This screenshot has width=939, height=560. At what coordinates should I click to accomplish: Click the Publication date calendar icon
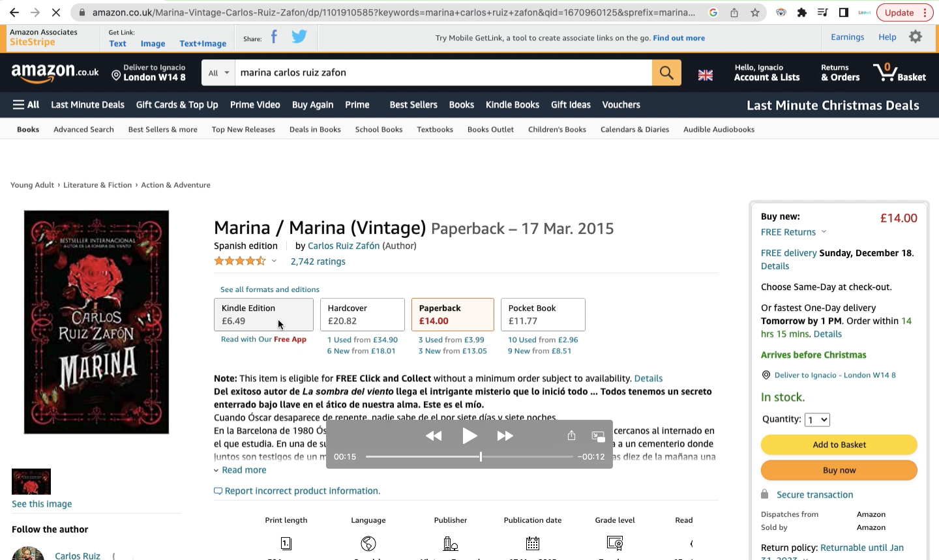[x=533, y=543]
